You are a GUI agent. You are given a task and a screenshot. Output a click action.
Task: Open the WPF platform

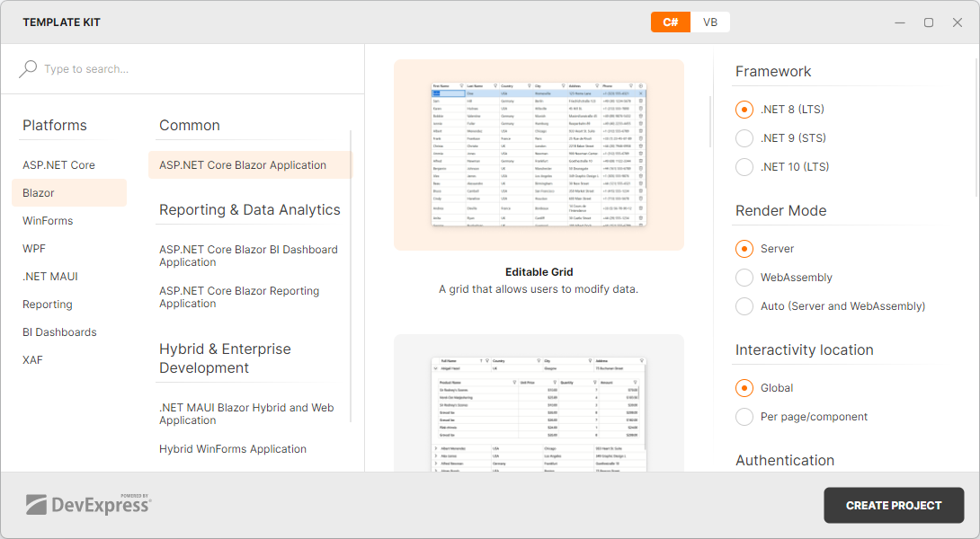(34, 249)
